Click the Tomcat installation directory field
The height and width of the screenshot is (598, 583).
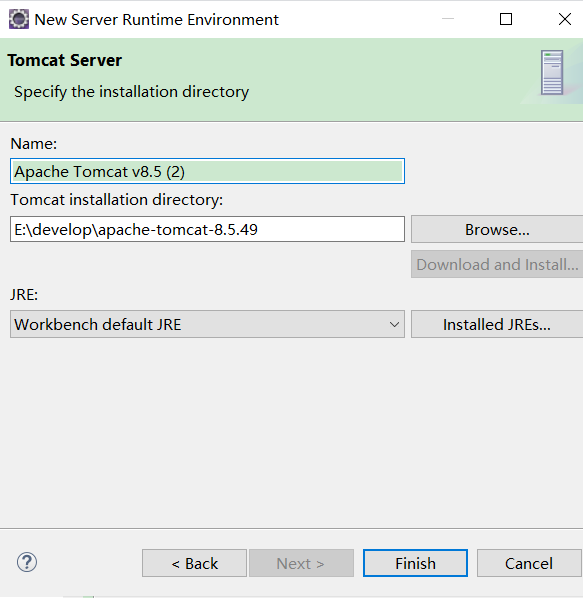click(207, 229)
